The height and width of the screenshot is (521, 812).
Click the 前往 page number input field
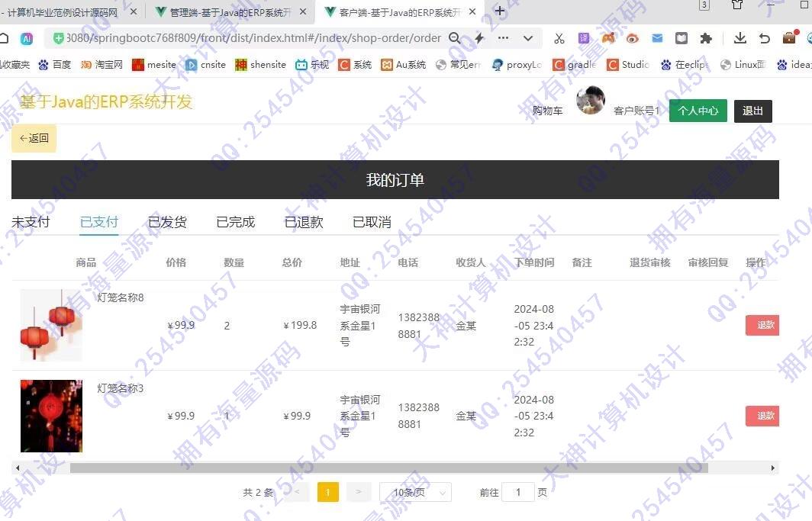(518, 492)
